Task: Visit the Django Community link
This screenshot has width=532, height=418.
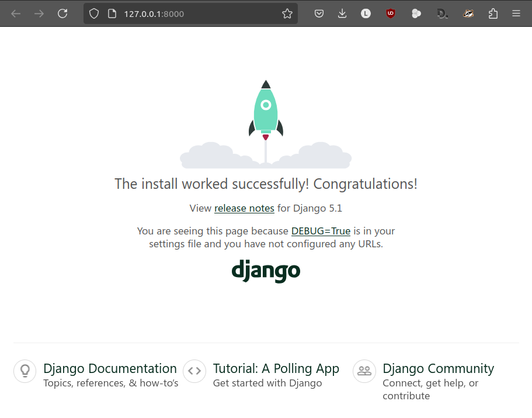Action: 438,368
